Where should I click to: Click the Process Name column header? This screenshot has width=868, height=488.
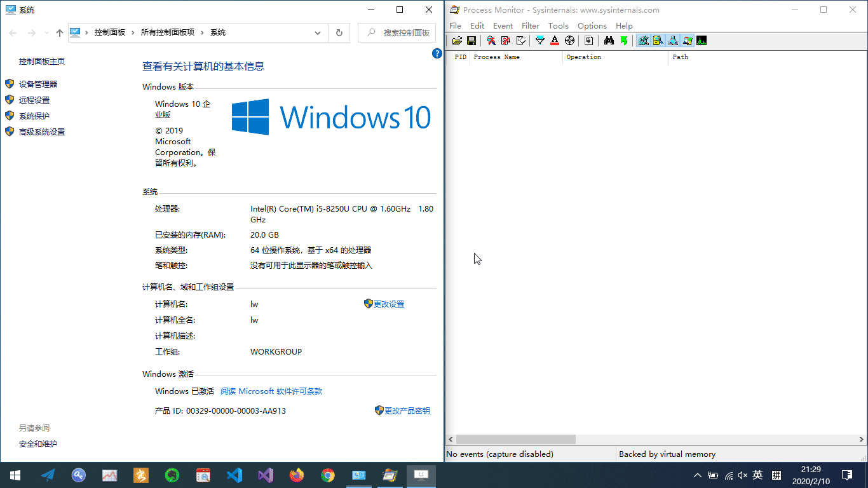coord(516,57)
